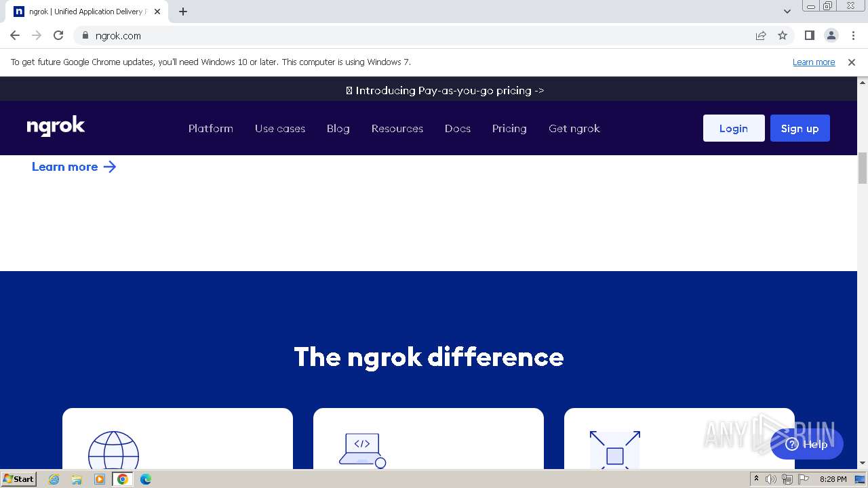This screenshot has width=868, height=488.
Task: Open the Resources menu
Action: tap(397, 128)
